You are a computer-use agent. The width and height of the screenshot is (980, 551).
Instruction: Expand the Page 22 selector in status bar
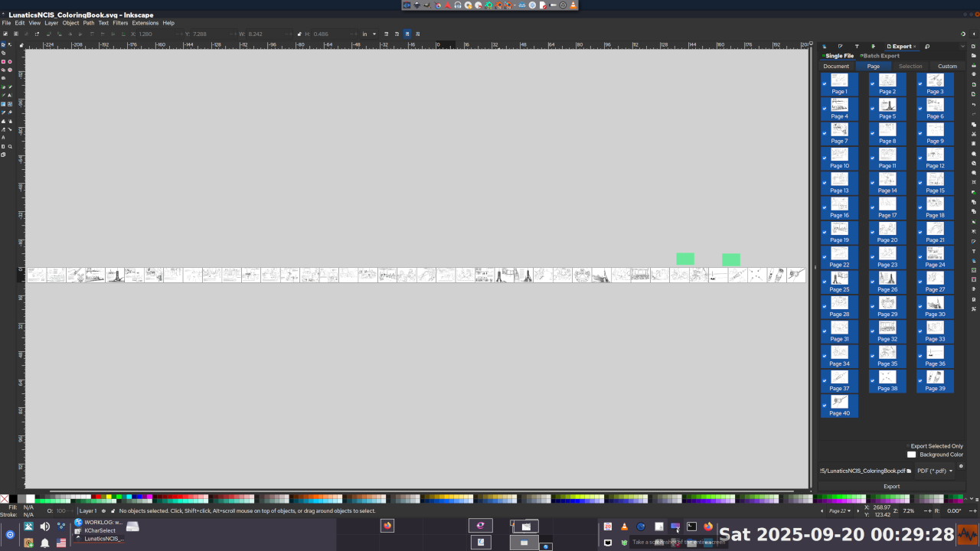point(840,510)
